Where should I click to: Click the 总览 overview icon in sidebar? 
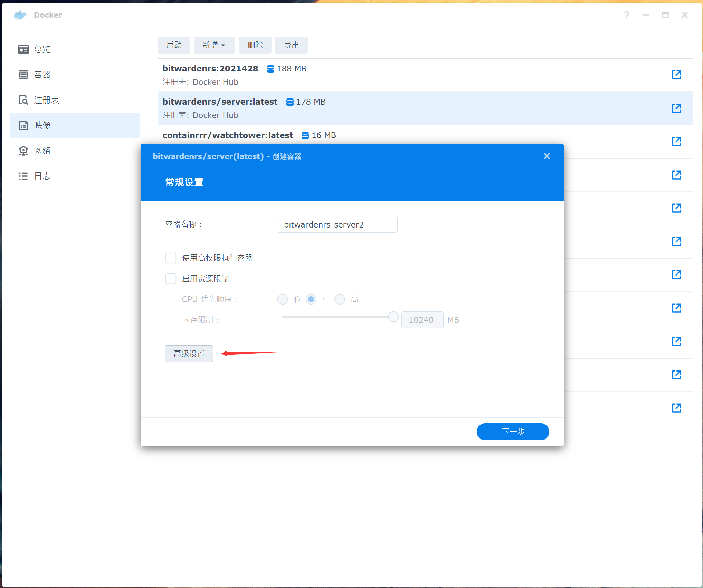click(x=23, y=49)
